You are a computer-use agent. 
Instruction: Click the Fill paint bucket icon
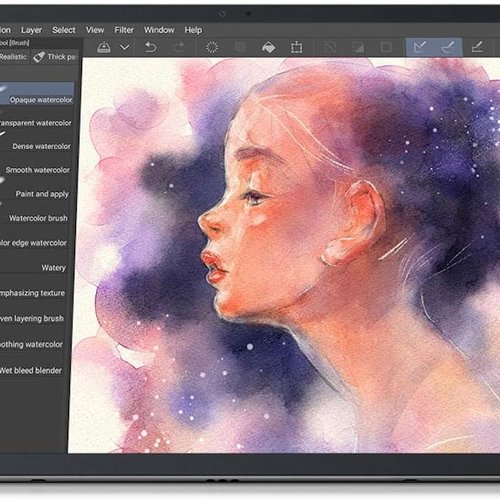click(x=269, y=47)
